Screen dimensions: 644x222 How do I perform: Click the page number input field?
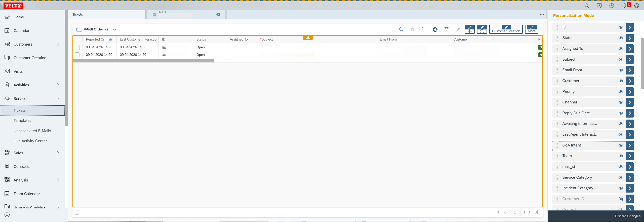515,212
